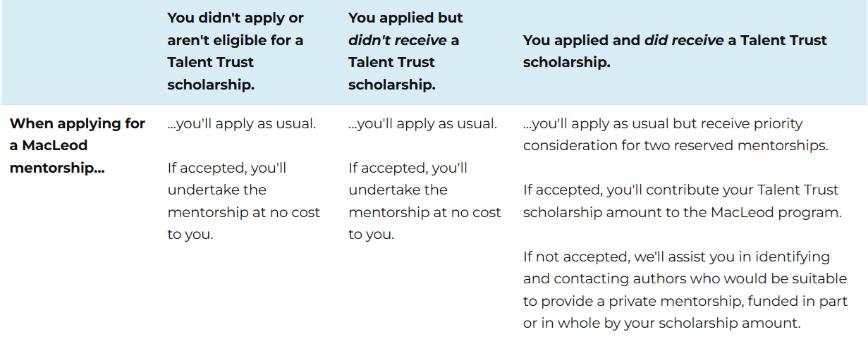868x351 pixels.
Task: Click the no-cost mentorship paragraph in the didn't-receive column
Action: point(424,201)
